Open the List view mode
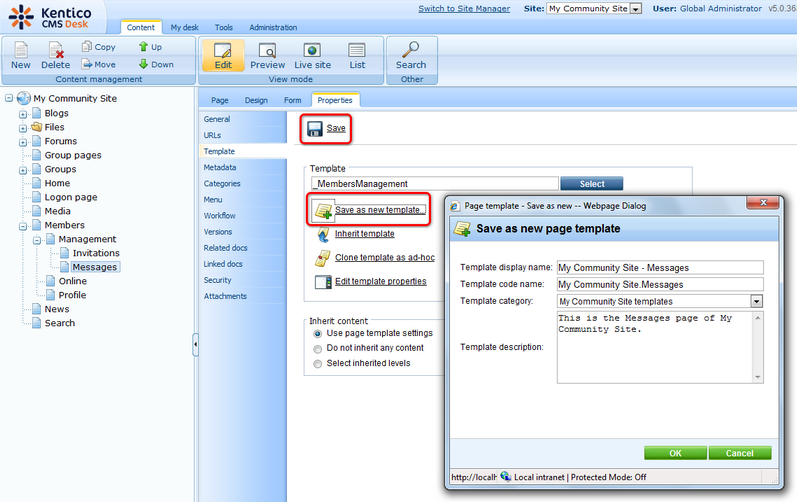 click(x=357, y=50)
